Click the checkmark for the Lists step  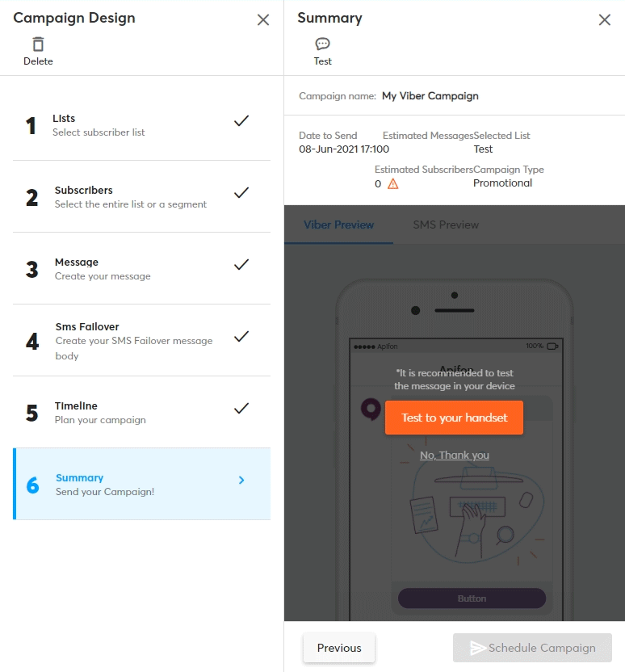241,121
